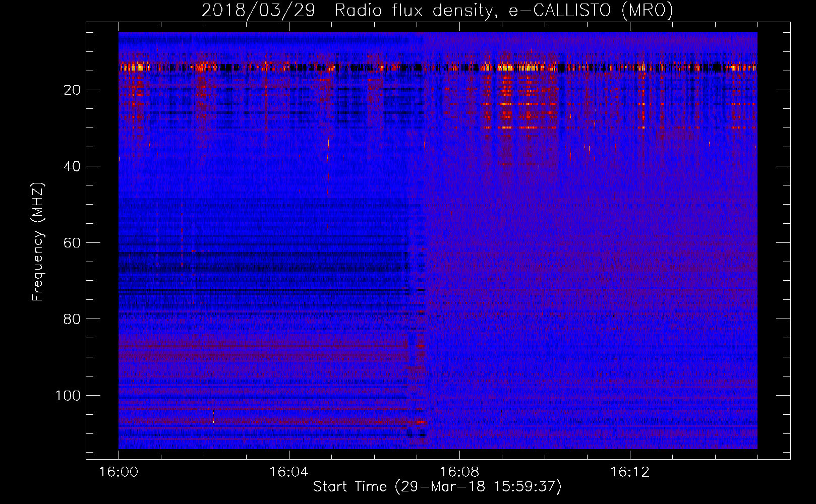Select the '16:12' time tick label
This screenshot has height=504, width=816.
629,472
